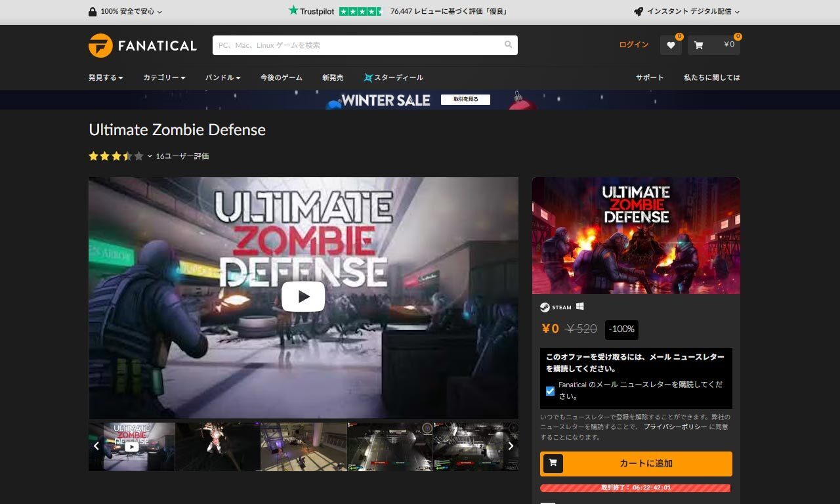Open the shopping cart showing ¥0

click(714, 45)
